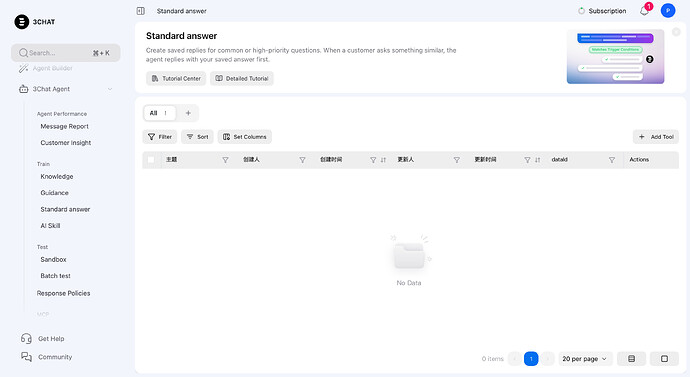The width and height of the screenshot is (690, 377).
Task: Filter the dataId column
Action: point(612,160)
